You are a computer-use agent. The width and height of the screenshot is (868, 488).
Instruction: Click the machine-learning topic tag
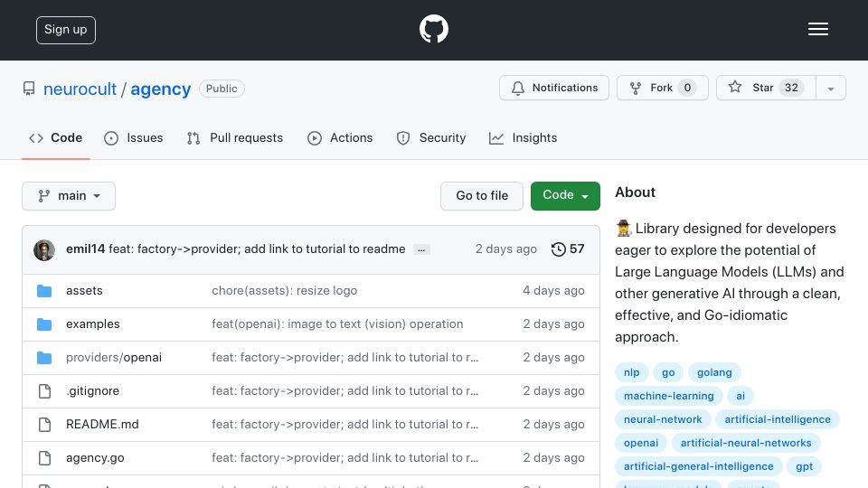click(669, 396)
